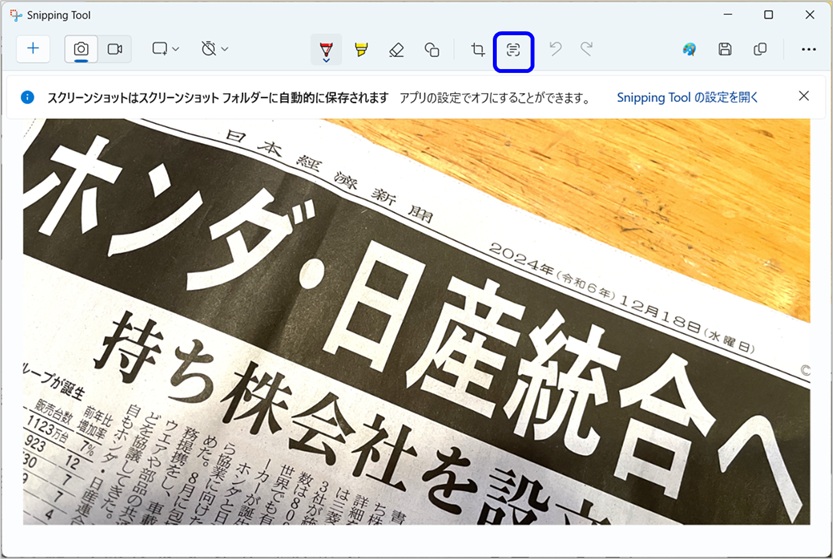The height and width of the screenshot is (559, 833).
Task: Click the Snipping Tool app icon in title bar
Action: click(16, 15)
